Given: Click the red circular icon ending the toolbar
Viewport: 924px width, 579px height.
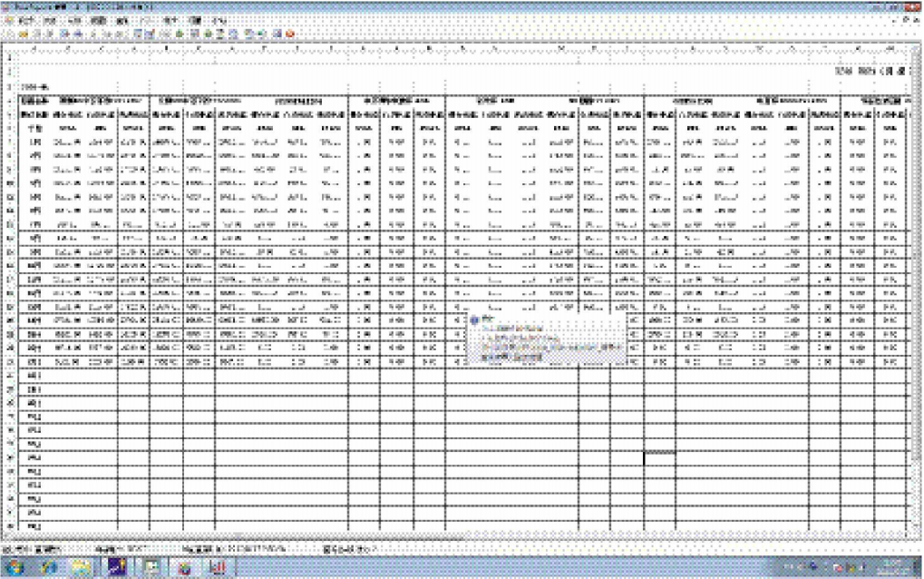Looking at the screenshot, I should [290, 33].
